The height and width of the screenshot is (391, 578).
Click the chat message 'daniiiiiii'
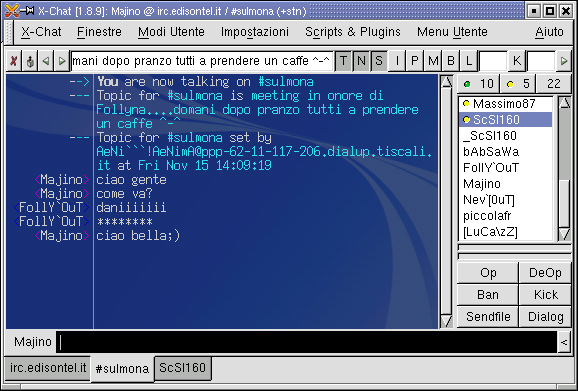131,207
